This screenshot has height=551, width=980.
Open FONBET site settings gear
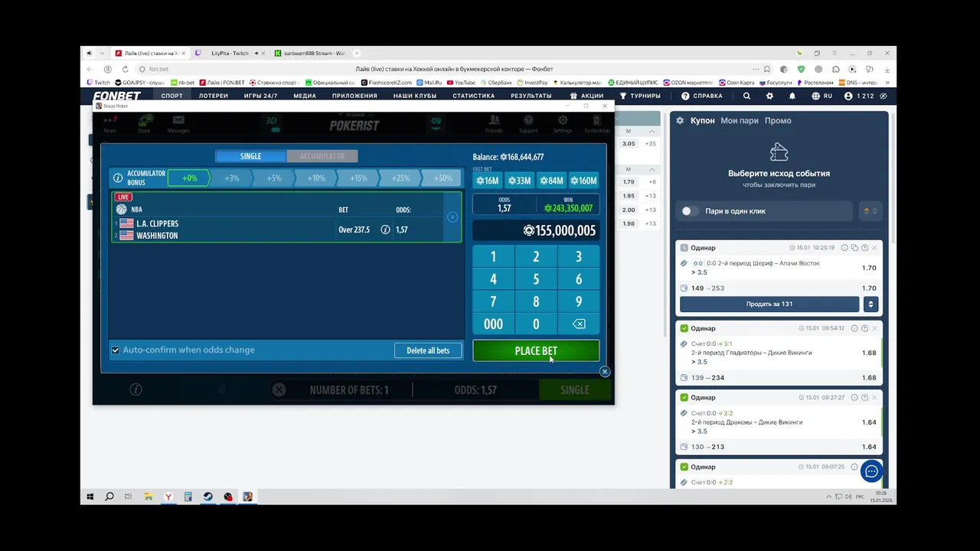(769, 96)
